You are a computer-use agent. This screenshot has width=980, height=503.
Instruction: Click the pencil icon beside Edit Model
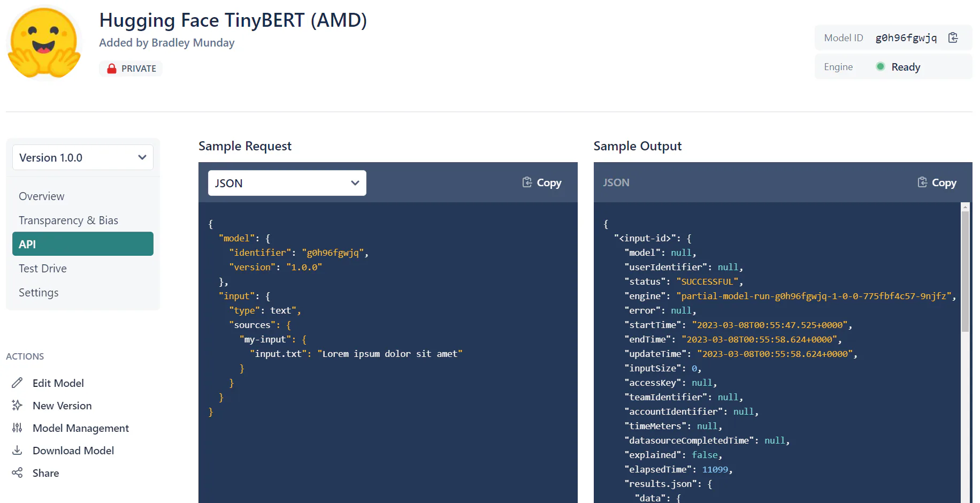pos(17,383)
